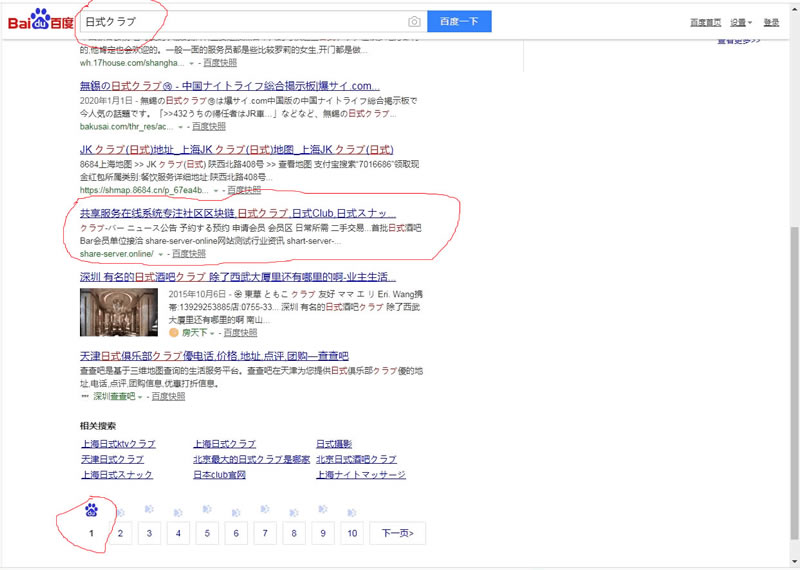
Task: Click the paw icon above page 1
Action: [91, 509]
